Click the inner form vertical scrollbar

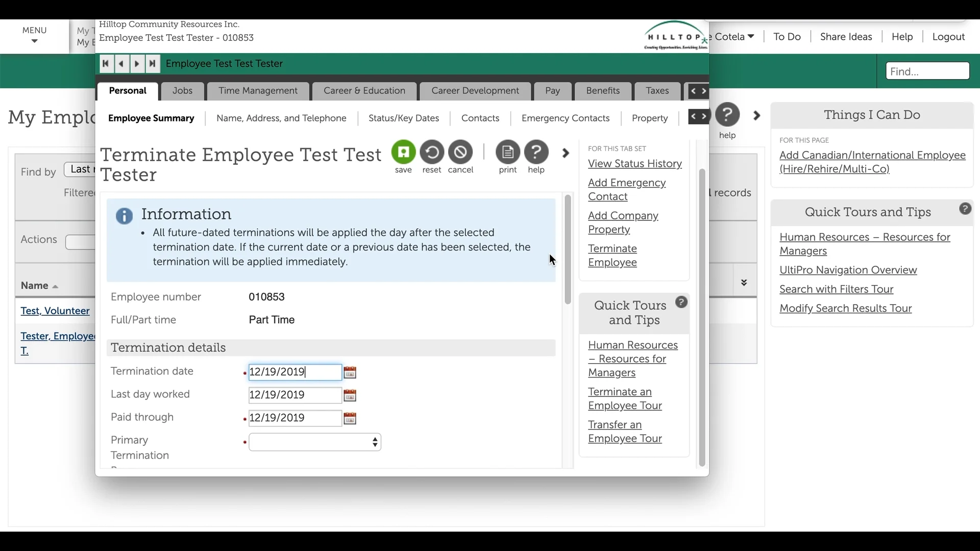[x=568, y=250]
